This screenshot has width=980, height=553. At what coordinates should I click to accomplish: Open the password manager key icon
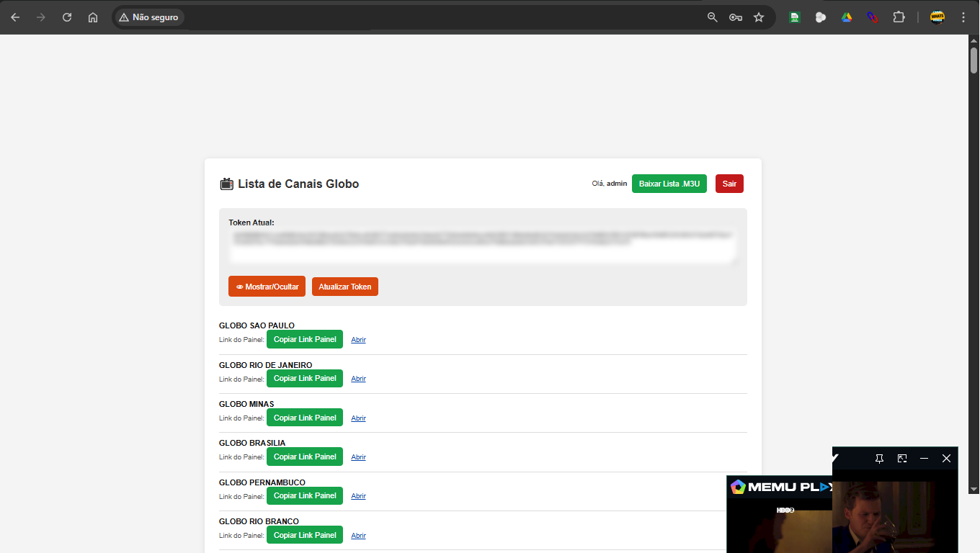pyautogui.click(x=735, y=17)
